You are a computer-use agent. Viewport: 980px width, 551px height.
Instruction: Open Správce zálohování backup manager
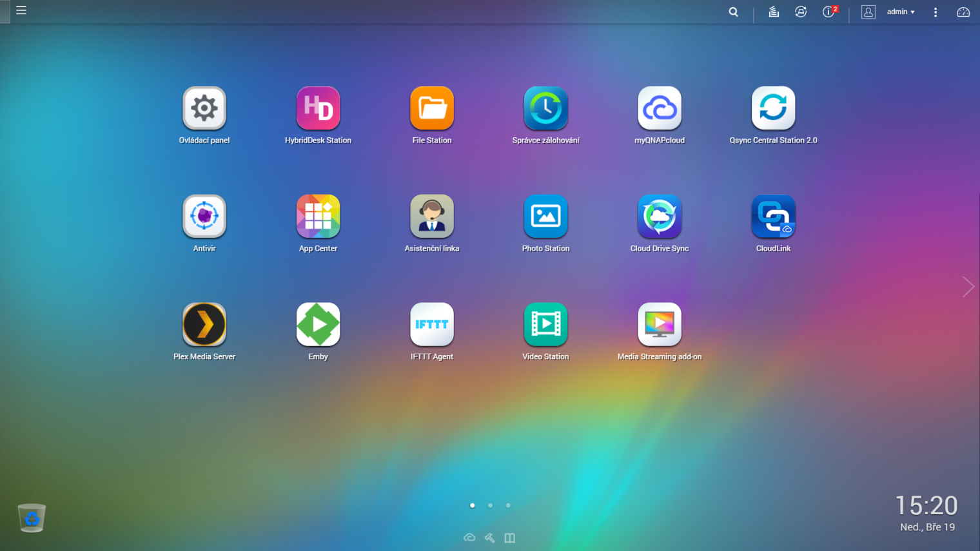(x=545, y=108)
